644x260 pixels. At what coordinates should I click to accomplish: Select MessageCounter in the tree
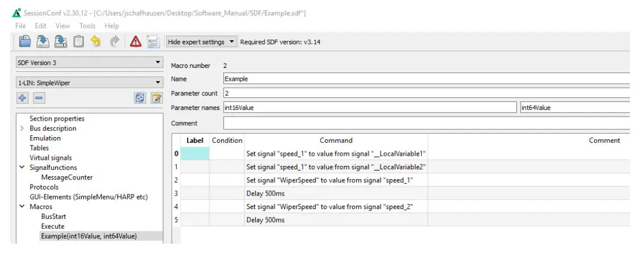click(67, 177)
